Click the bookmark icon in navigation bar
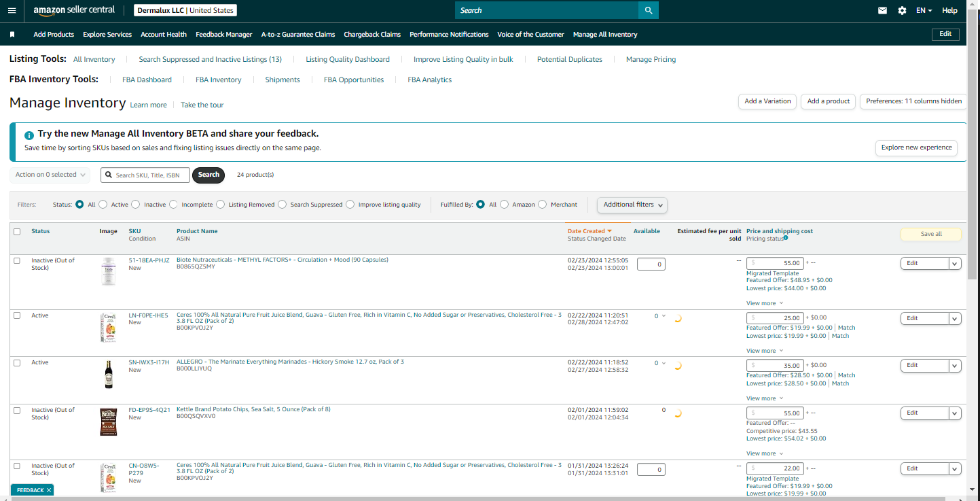 pyautogui.click(x=12, y=34)
